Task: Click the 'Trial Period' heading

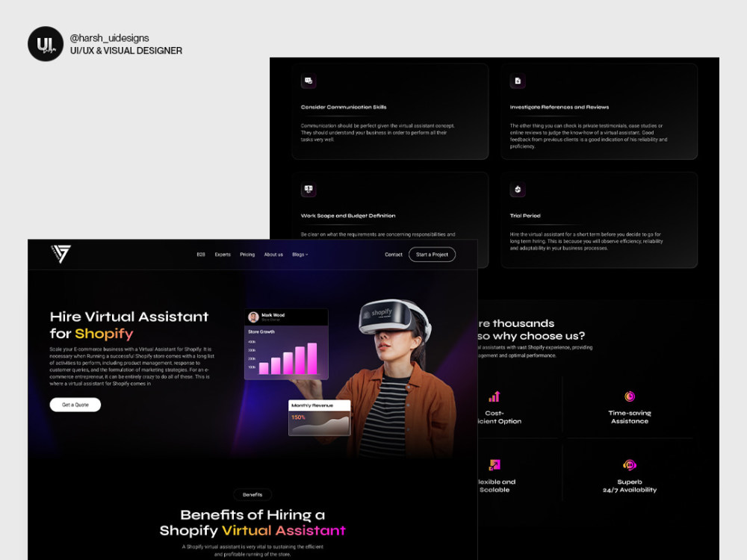Action: (x=525, y=216)
